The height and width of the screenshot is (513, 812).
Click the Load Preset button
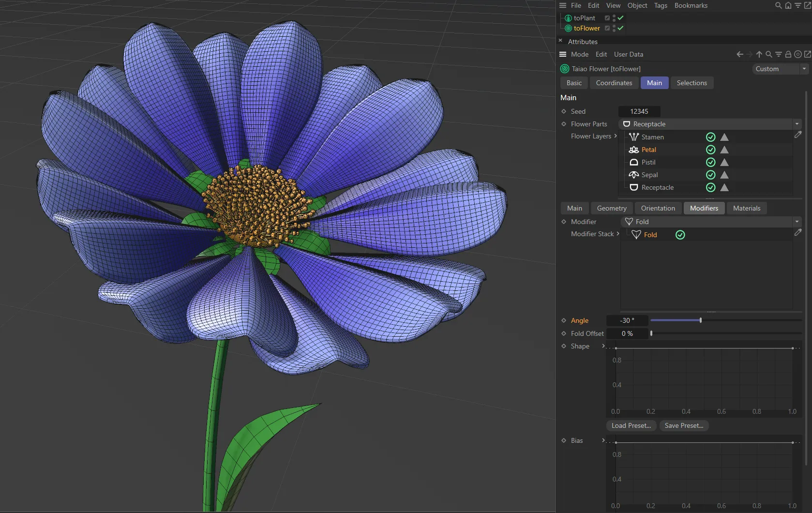[x=631, y=425]
